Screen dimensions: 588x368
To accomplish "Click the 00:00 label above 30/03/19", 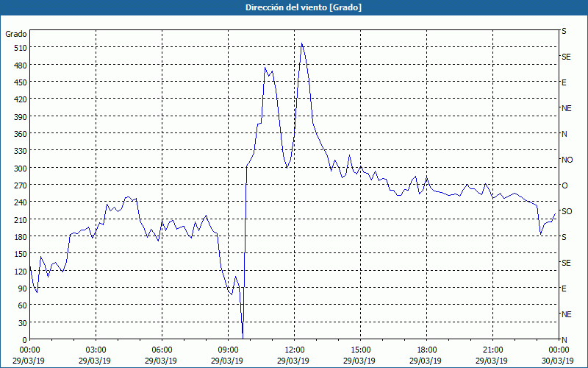I will tap(559, 350).
